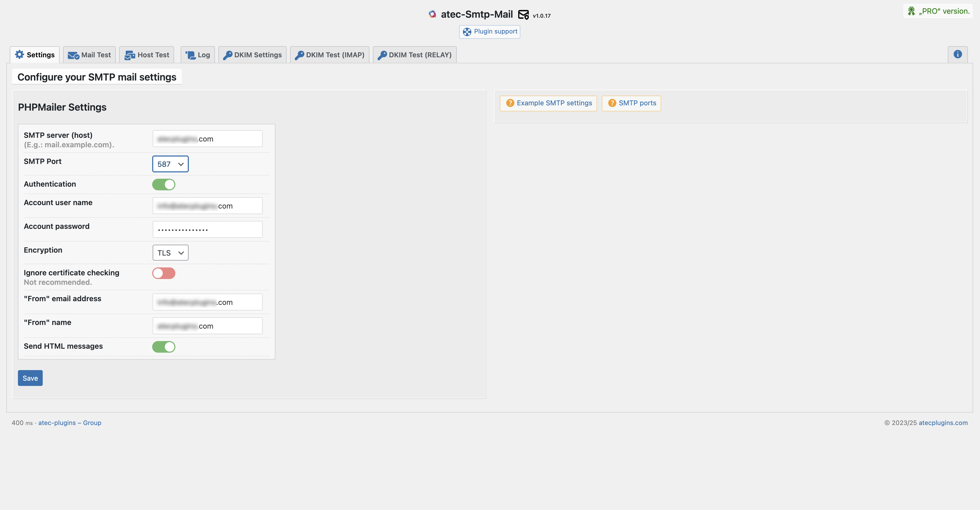
Task: Visit atecplugins.com footer link
Action: [x=943, y=423]
